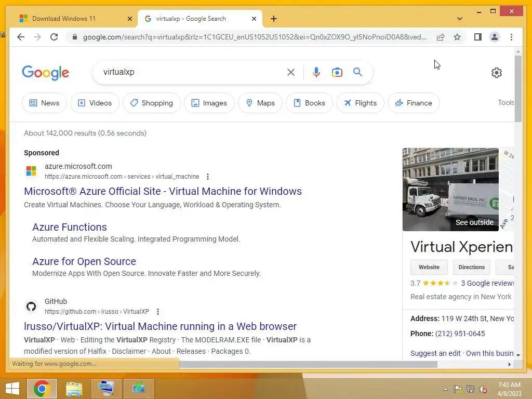Viewport: 532px width, 399px height.
Task: Search by voice microphone icon
Action: tap(316, 72)
